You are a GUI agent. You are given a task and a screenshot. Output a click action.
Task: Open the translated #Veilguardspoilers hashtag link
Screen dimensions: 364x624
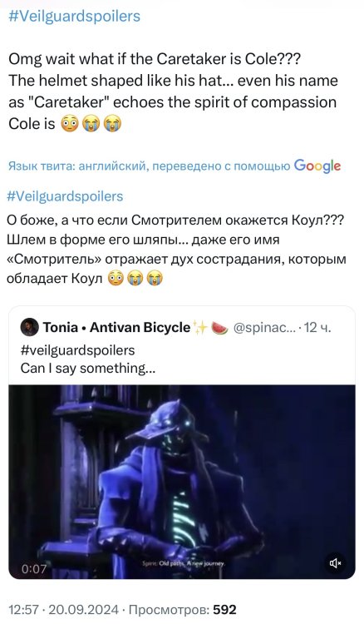(x=65, y=196)
